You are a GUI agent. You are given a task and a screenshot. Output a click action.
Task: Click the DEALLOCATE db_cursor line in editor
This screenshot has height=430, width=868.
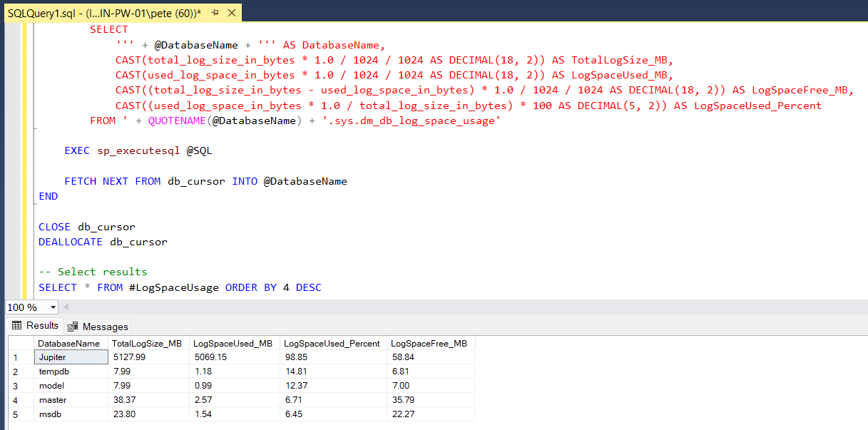click(x=103, y=242)
